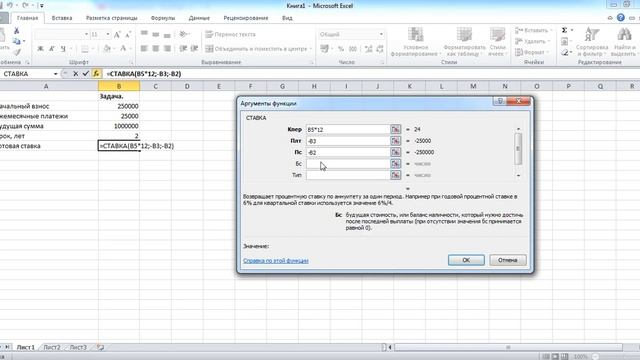This screenshot has height=360, width=640.
Task: Center text horizontally in Выравнивание group
Action: click(x=156, y=49)
